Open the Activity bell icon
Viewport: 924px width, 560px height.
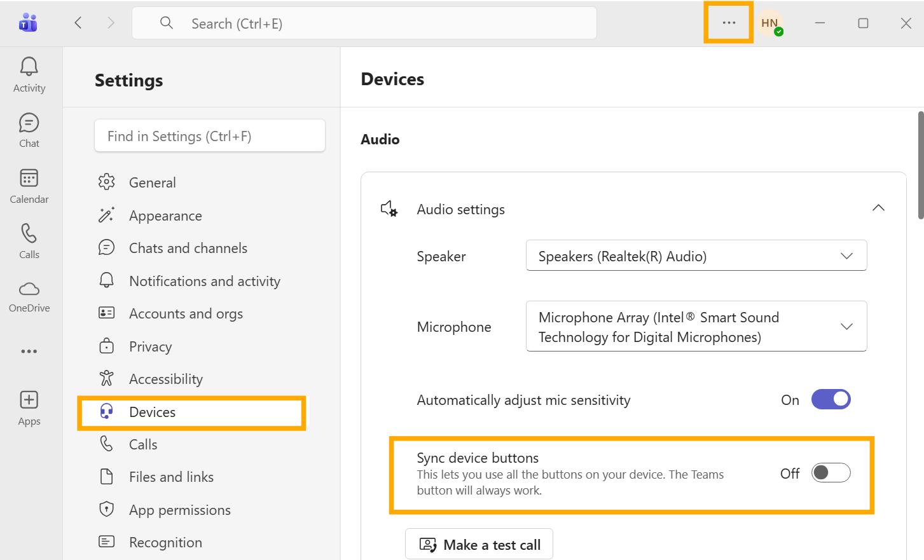[29, 67]
